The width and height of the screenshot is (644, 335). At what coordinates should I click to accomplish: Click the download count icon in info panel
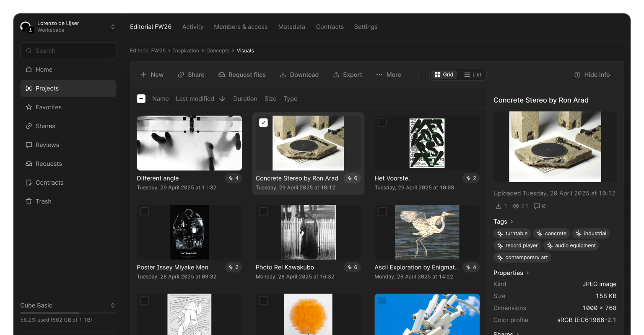[x=499, y=206]
